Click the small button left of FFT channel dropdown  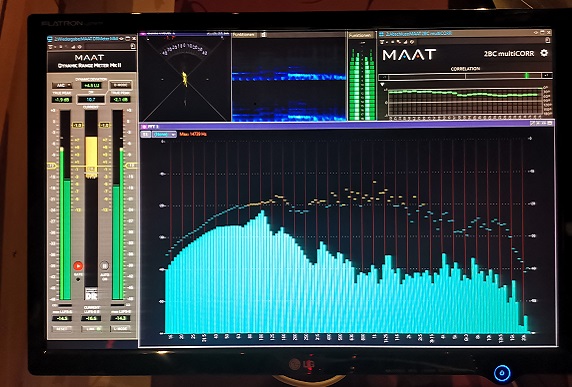pyautogui.click(x=146, y=134)
